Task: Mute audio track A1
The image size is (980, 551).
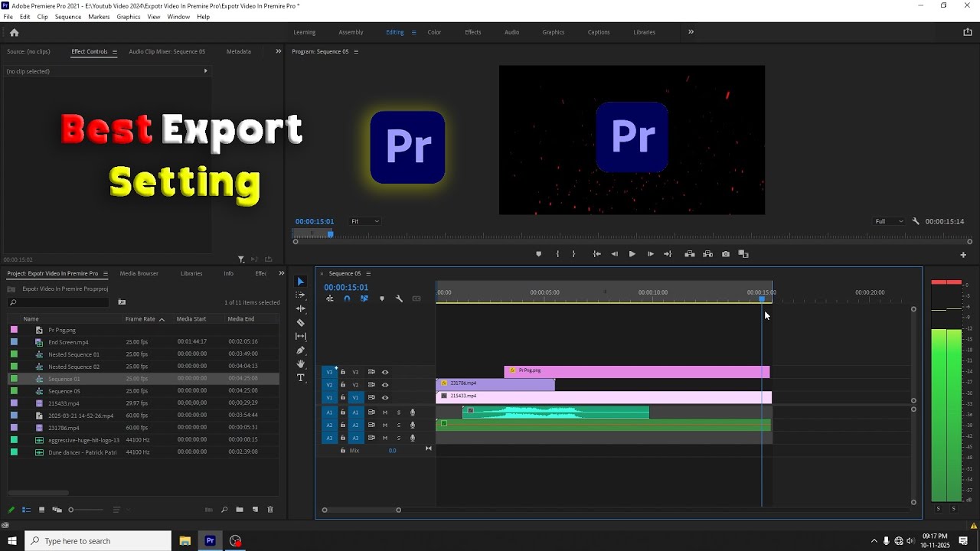Action: pos(385,412)
